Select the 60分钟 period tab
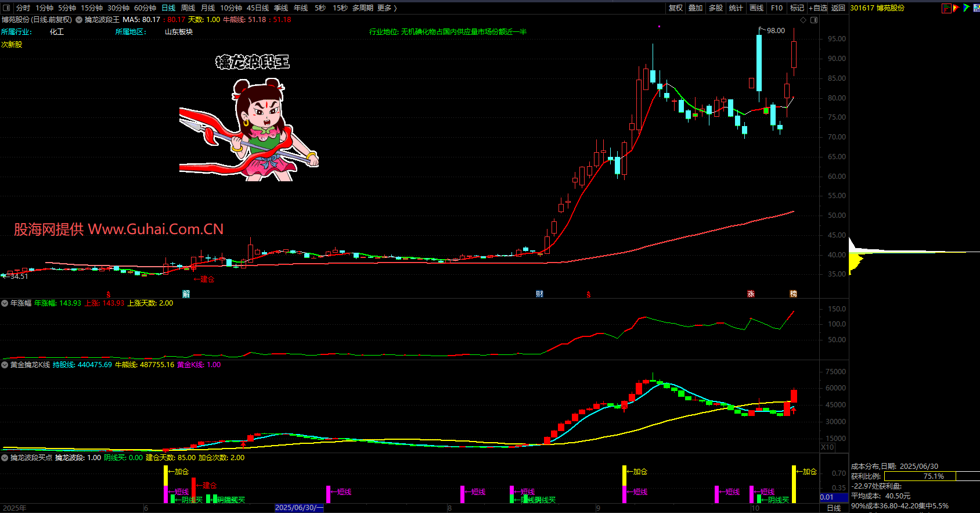Viewport: 980px width, 513px height. (145, 8)
